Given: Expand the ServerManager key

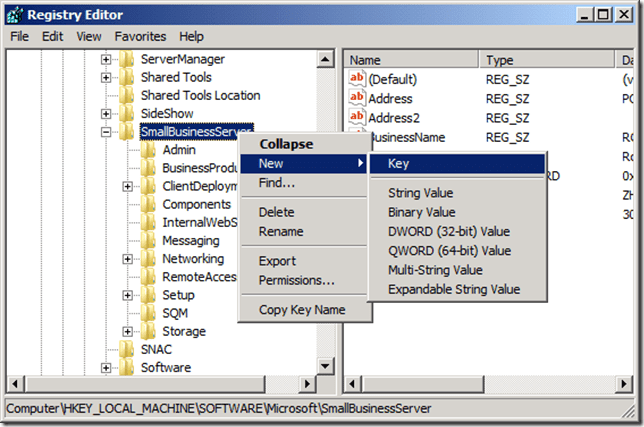Looking at the screenshot, I should (106, 60).
